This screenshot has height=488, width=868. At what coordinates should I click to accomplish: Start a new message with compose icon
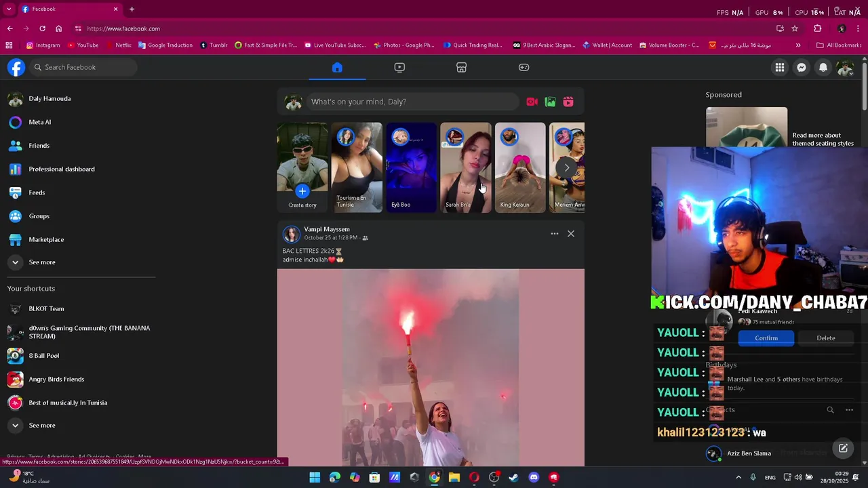pos(843,448)
